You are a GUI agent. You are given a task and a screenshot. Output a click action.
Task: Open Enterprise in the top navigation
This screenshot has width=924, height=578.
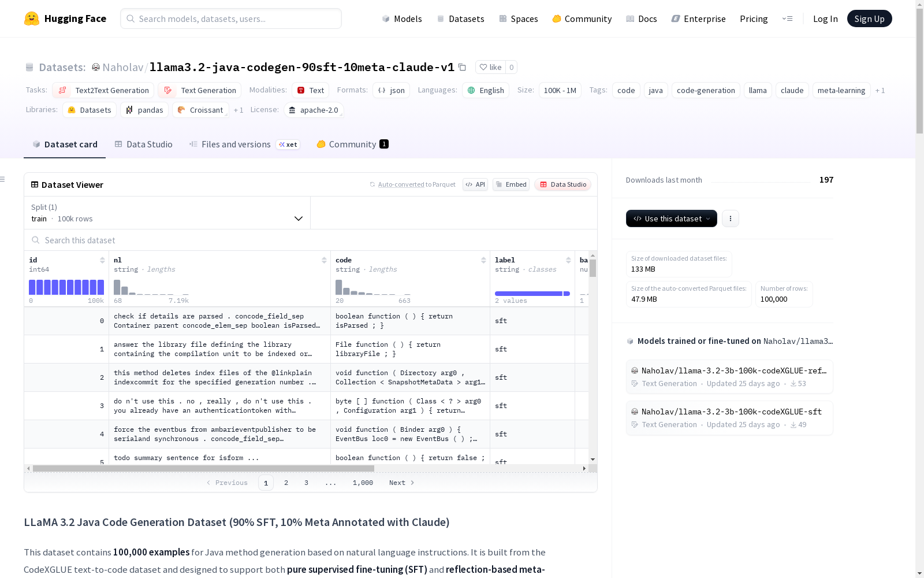click(699, 18)
